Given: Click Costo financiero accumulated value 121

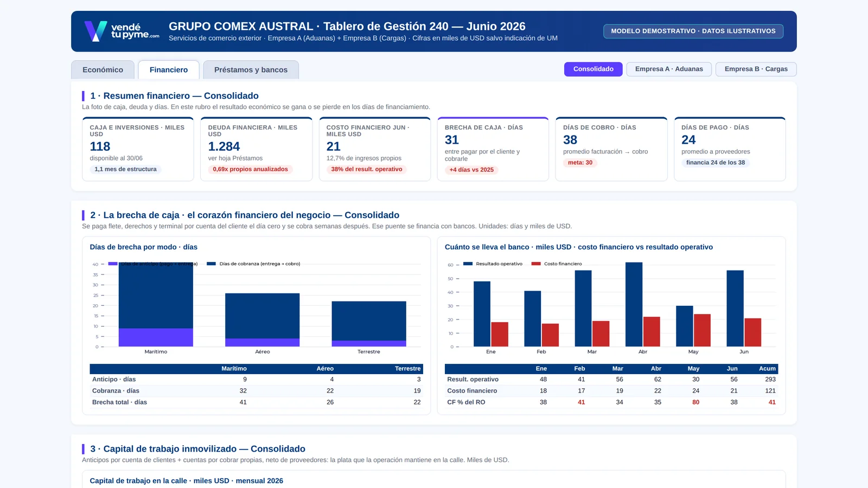Looking at the screenshot, I should coord(770,391).
